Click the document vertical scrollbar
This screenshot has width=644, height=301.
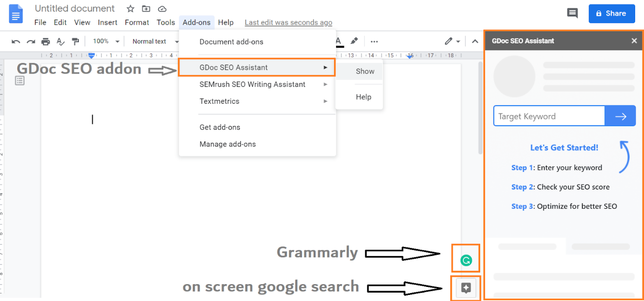click(x=481, y=108)
